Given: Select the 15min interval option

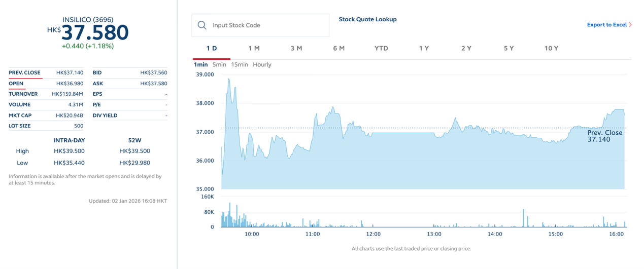Looking at the screenshot, I should point(240,64).
